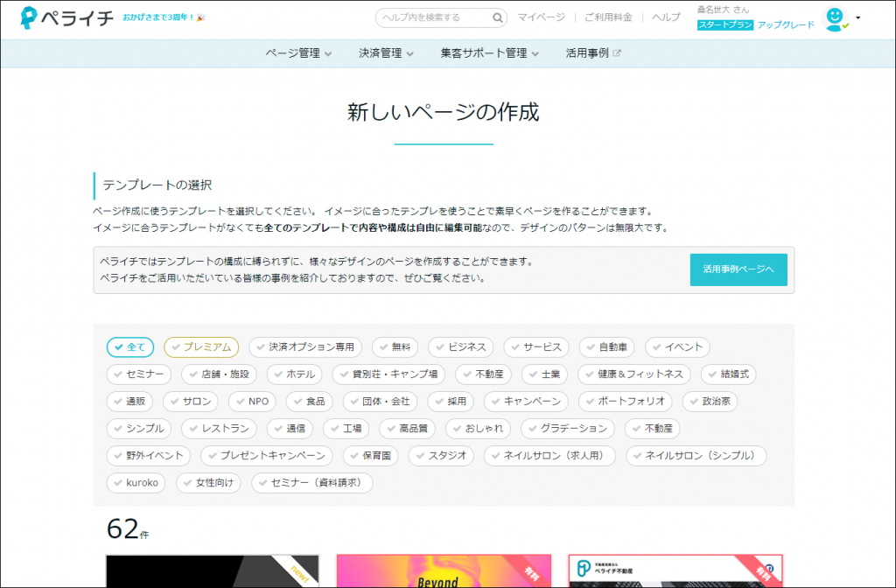
Task: Toggle the イベント filter tag
Action: 678,346
